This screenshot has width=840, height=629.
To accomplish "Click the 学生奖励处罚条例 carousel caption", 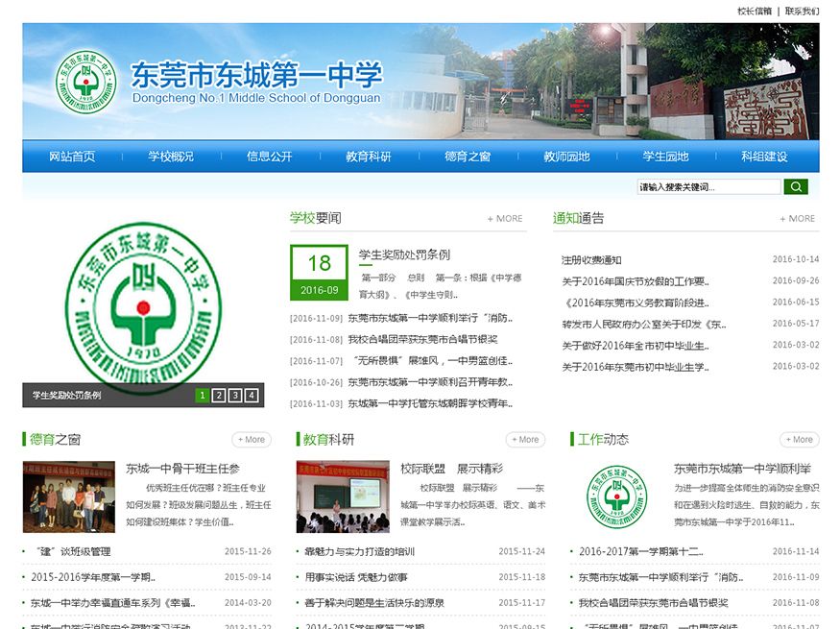I will pos(66,396).
